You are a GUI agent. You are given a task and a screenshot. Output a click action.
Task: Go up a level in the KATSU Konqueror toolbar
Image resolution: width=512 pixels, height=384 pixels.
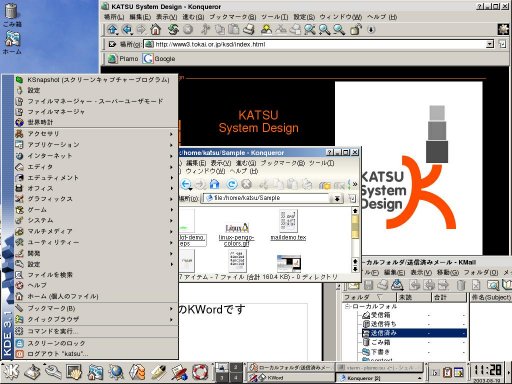(112, 30)
